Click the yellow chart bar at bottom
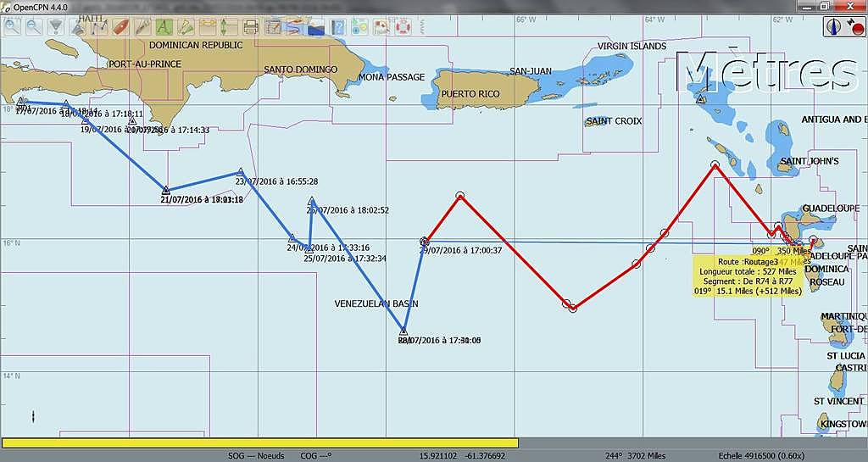The image size is (868, 462). pyautogui.click(x=260, y=443)
